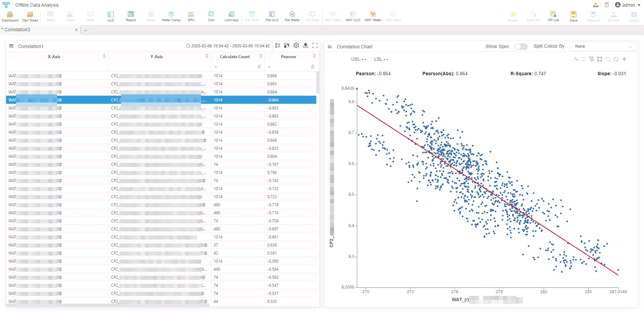Click the Calculate Count filter field

pos(235,67)
